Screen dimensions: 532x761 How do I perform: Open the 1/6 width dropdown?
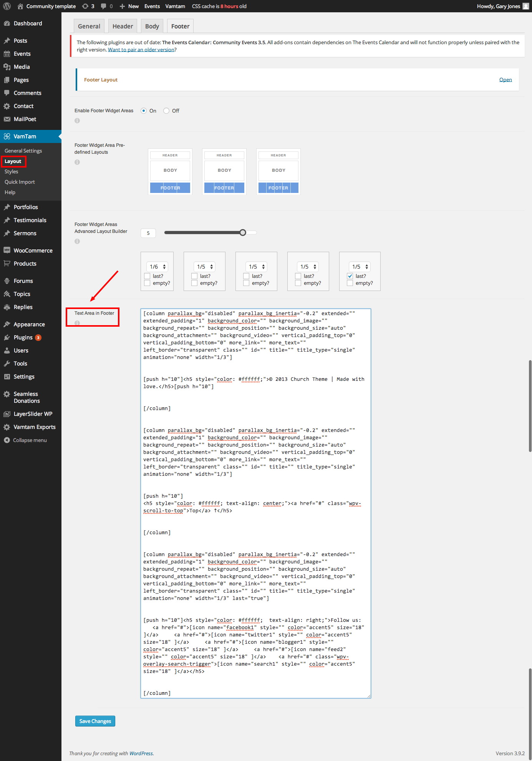pos(157,267)
